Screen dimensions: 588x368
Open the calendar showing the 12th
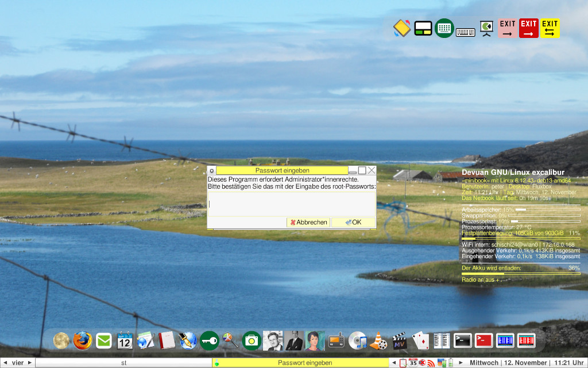pos(125,340)
